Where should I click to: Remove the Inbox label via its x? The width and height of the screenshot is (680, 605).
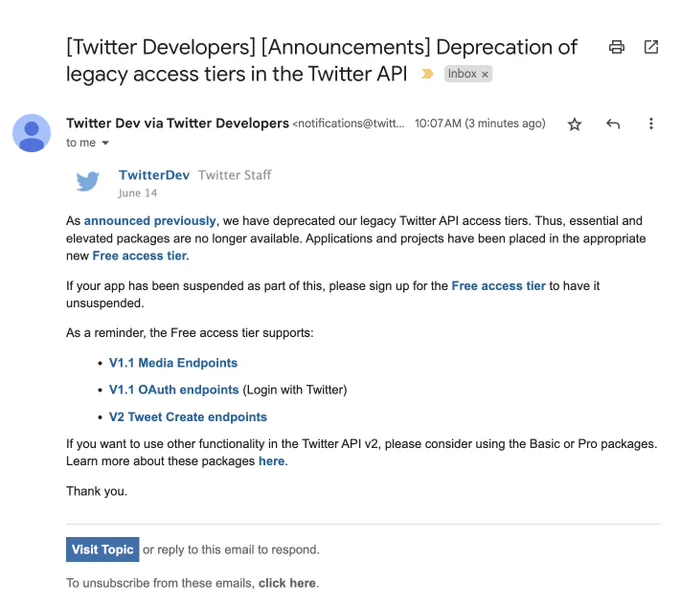(485, 75)
